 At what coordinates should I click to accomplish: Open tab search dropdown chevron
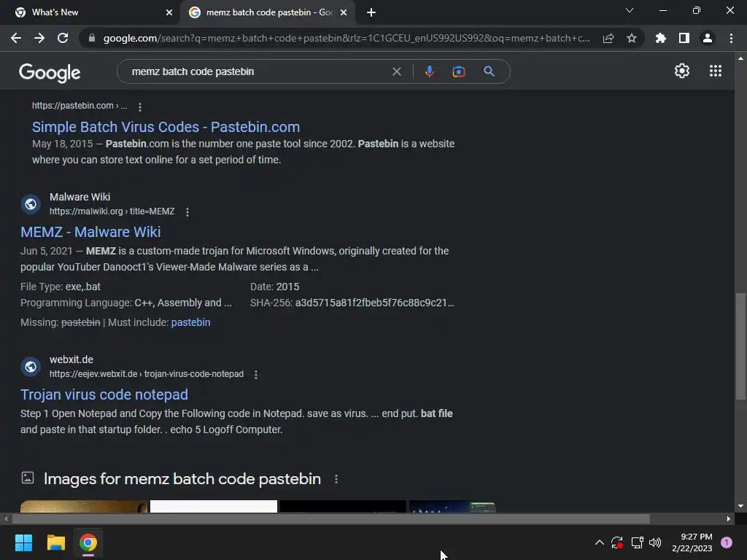(x=630, y=10)
